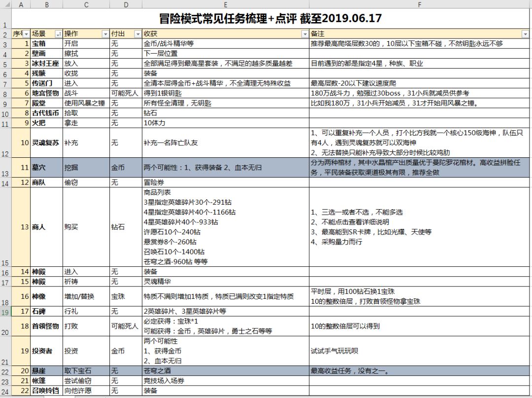Screen dimensions: 532x398
Task: Select the 宝箱 cell in the 场景 column
Action: click(x=46, y=43)
